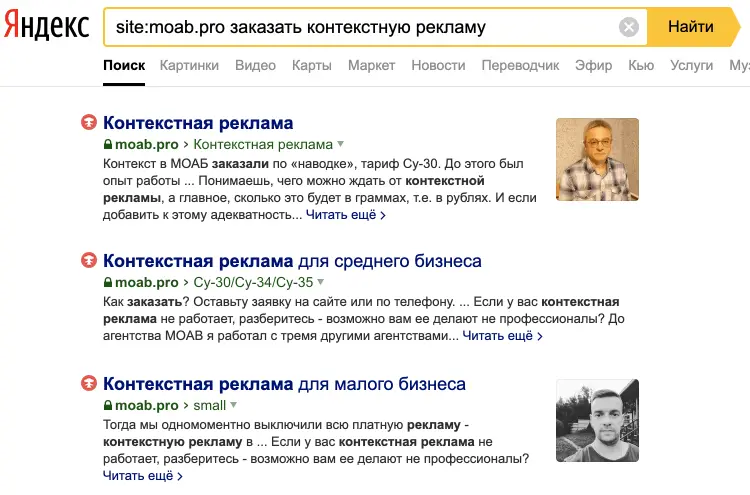Switch to the Видео tab
750x495 pixels.
tap(255, 66)
